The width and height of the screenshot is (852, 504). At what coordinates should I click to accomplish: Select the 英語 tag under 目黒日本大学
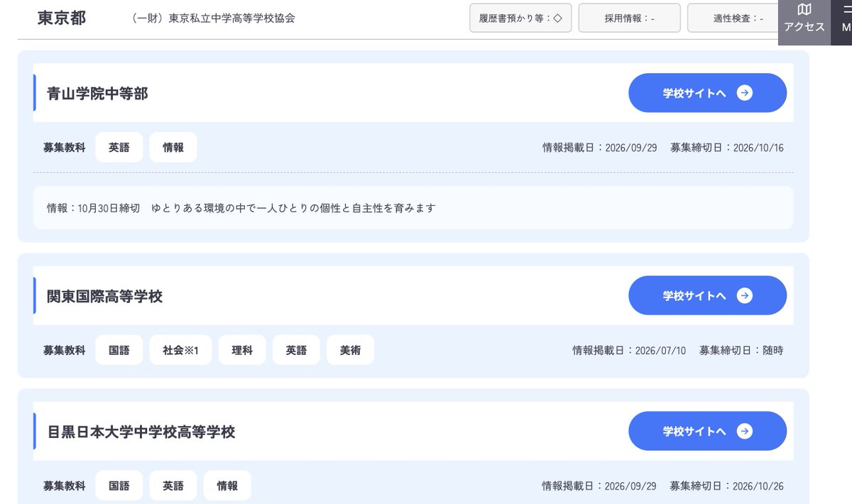point(173,486)
